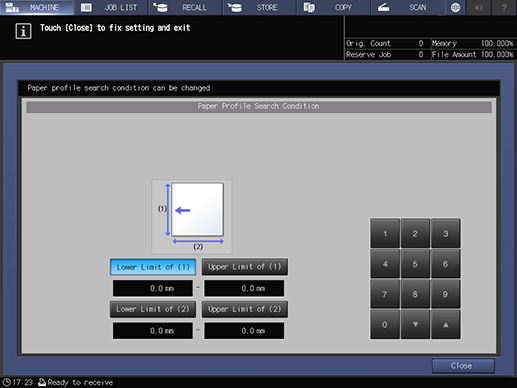This screenshot has width=517, height=388.
Task: Tap keypad number 0
Action: click(x=385, y=324)
